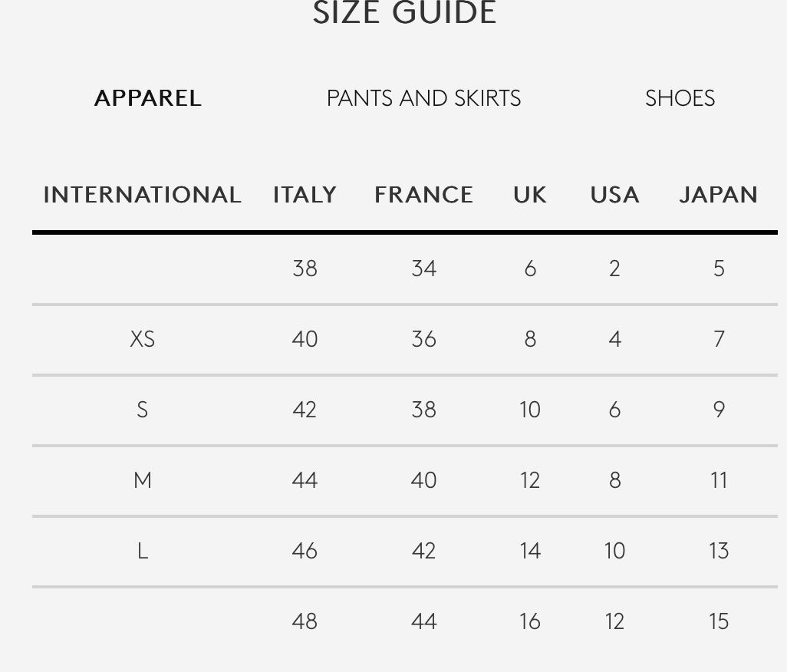Screen dimensions: 787x672
Task: Click USA size 2 cell
Action: (614, 268)
